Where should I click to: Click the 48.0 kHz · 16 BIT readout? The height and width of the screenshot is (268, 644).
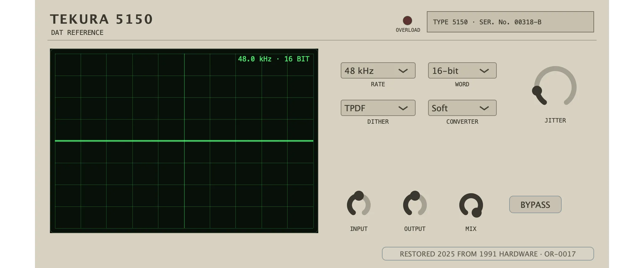pyautogui.click(x=274, y=59)
